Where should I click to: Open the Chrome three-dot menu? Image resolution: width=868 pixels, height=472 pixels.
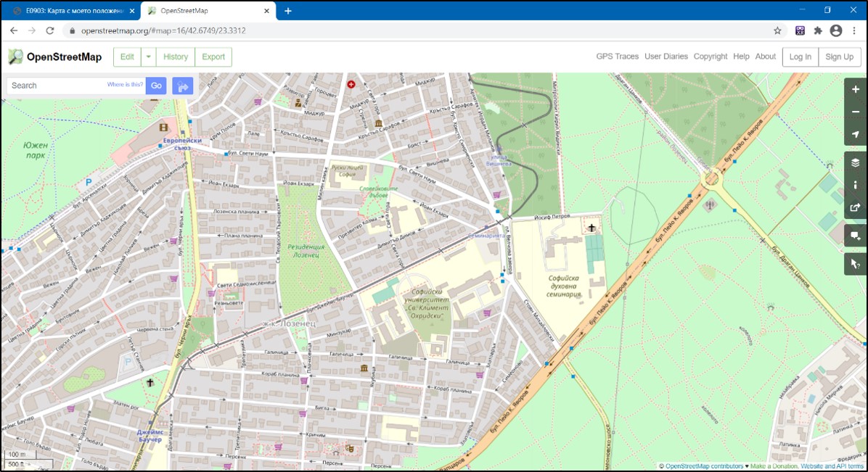(x=853, y=30)
